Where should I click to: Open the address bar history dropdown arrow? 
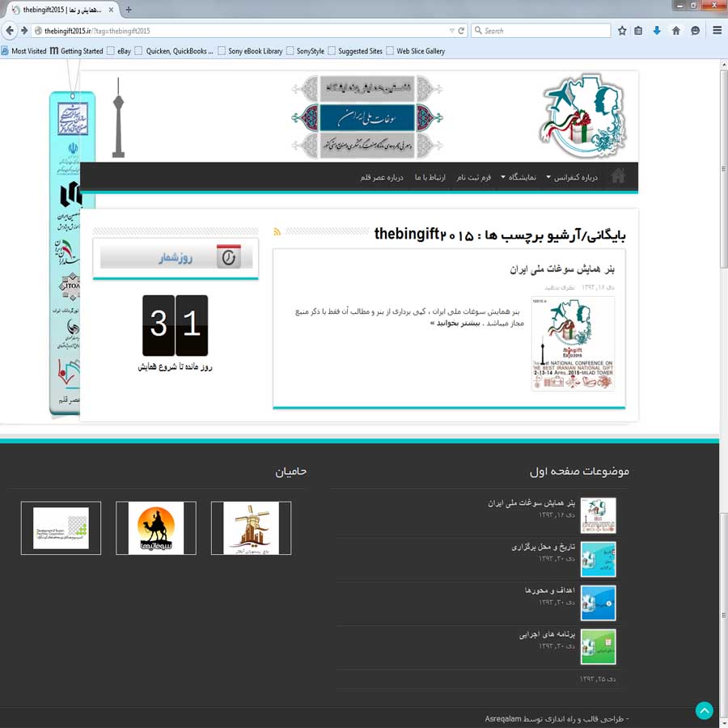tap(451, 31)
